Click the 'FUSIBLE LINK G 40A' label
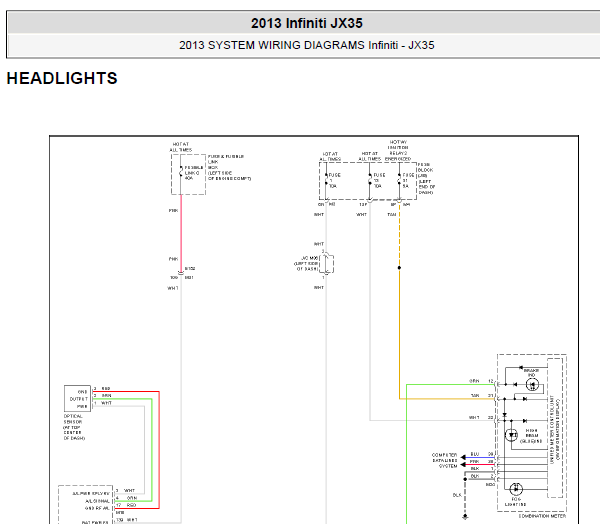 [194, 173]
